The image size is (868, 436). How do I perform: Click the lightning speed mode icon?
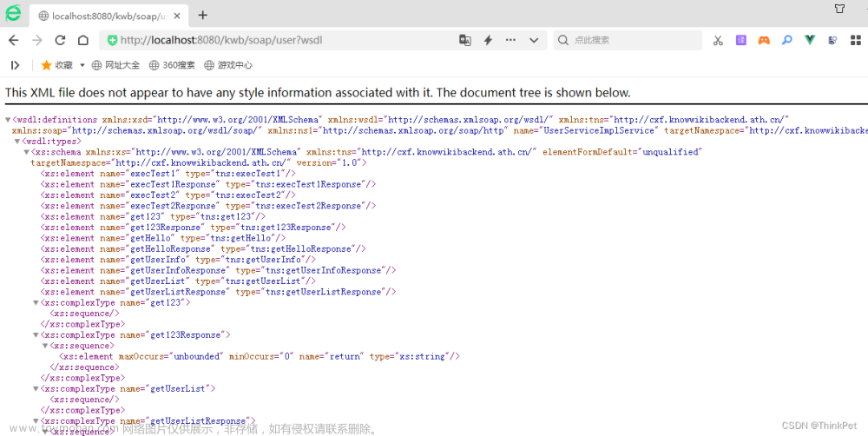(488, 40)
